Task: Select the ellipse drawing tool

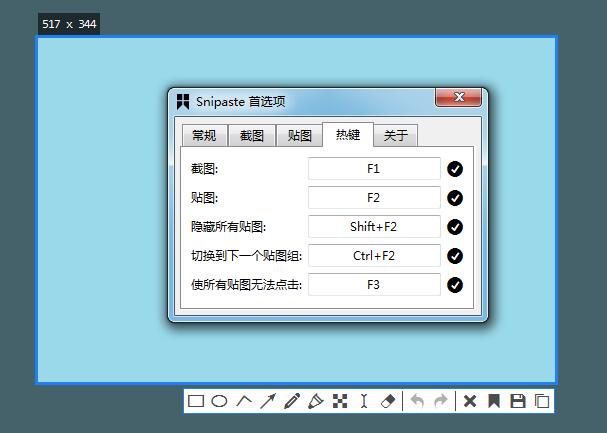Action: click(x=219, y=401)
